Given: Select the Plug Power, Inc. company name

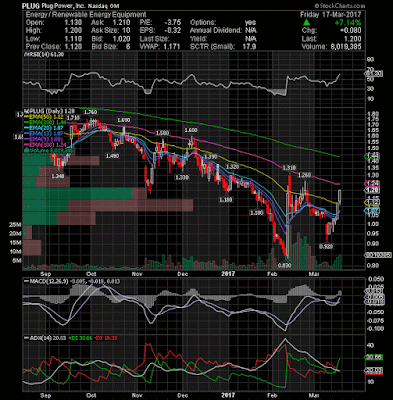Looking at the screenshot, I should [x=63, y=6].
